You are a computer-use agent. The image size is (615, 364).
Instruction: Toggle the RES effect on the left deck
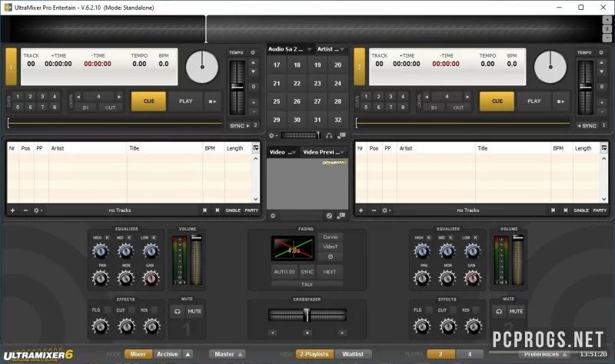coord(155,310)
